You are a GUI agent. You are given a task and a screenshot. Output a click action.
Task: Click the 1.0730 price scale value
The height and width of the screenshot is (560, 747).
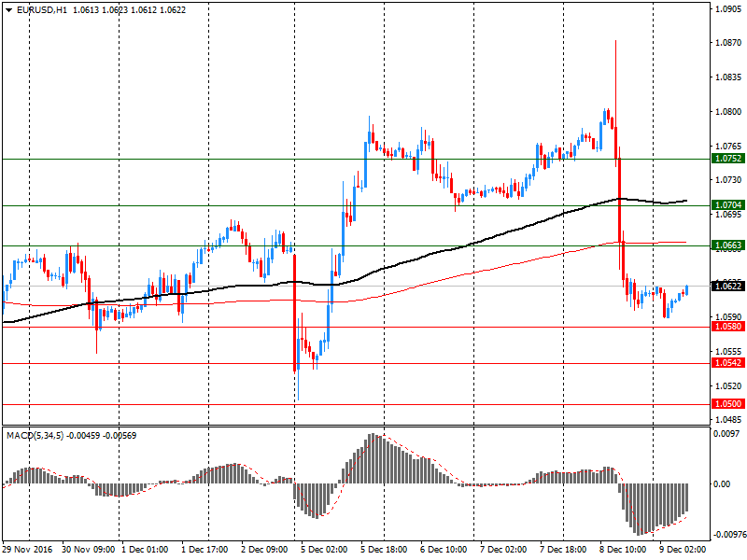click(x=728, y=180)
